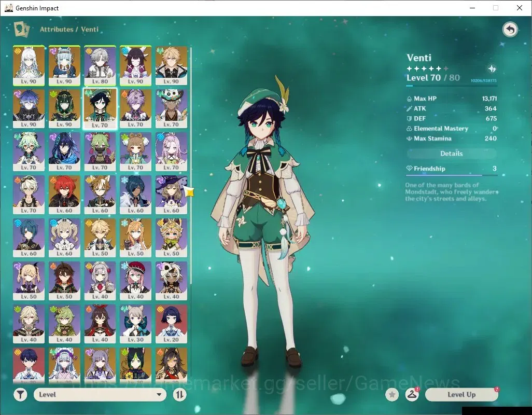This screenshot has width=532, height=415.
Task: Select Keqing in the bottom row
Action: [x=100, y=365]
